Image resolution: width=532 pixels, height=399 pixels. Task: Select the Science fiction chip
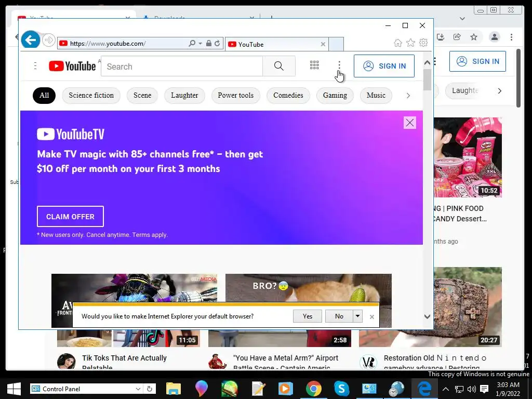click(x=91, y=96)
